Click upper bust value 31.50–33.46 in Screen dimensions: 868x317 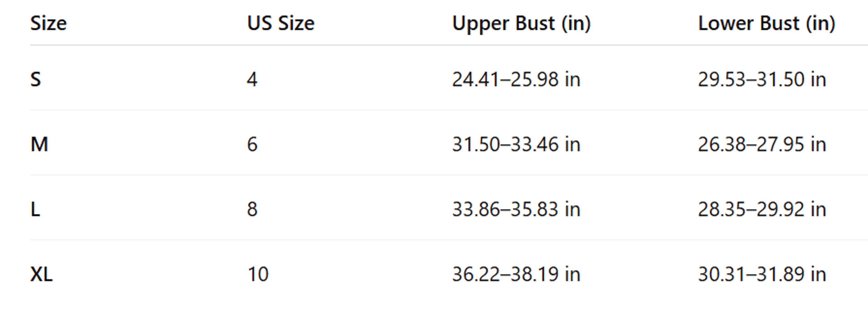point(516,144)
